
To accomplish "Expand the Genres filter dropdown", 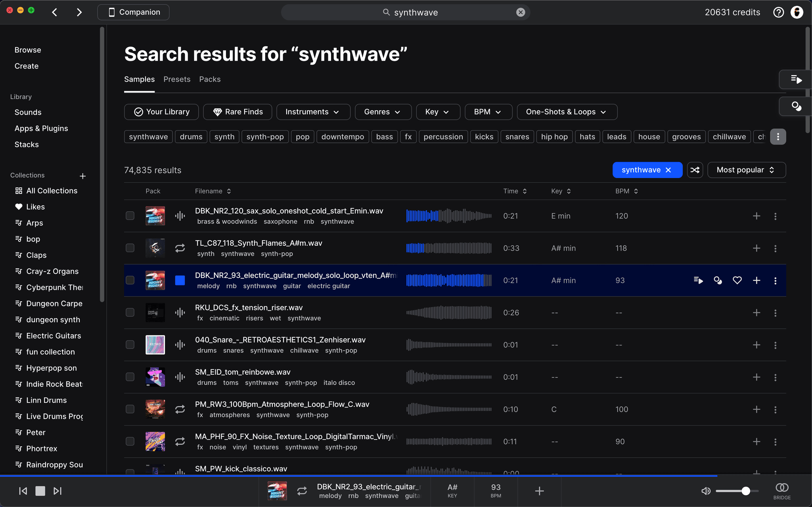I will coord(383,112).
